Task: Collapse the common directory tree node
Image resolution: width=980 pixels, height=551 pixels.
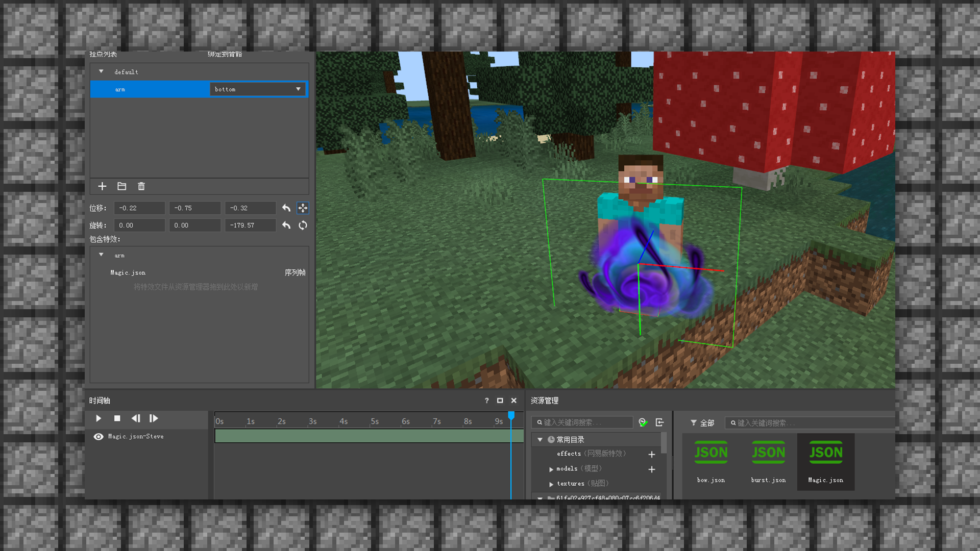Action: coord(540,440)
